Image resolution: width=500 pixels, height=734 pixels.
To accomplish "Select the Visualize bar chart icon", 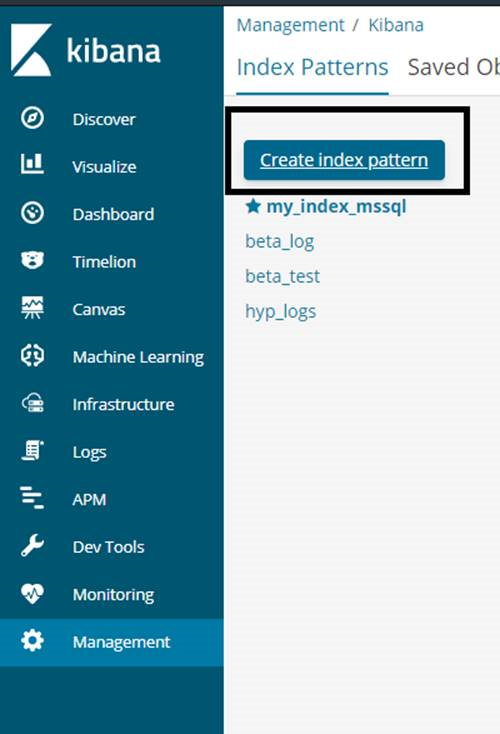I will click(32, 165).
